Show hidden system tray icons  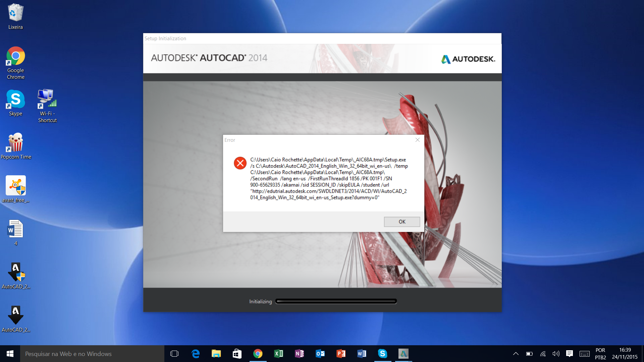click(516, 354)
